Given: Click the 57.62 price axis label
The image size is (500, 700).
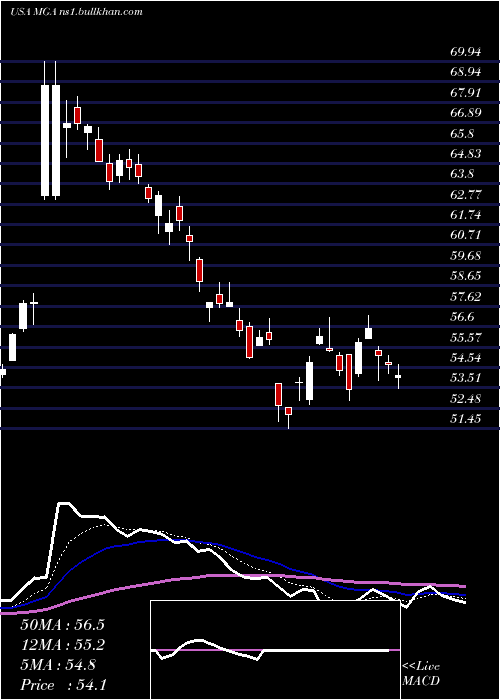Looking at the screenshot, I should [x=466, y=297].
